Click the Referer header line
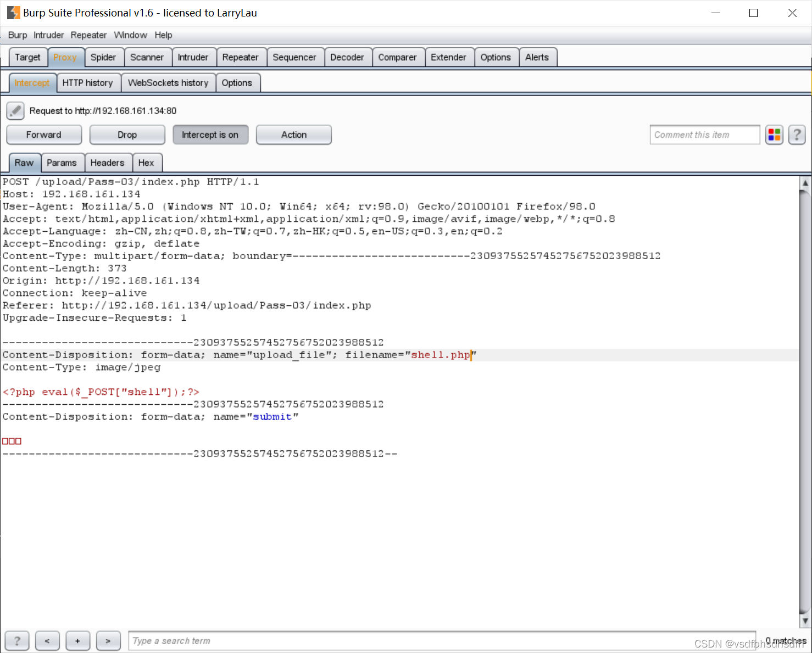Image resolution: width=812 pixels, height=653 pixels. pyautogui.click(x=187, y=305)
